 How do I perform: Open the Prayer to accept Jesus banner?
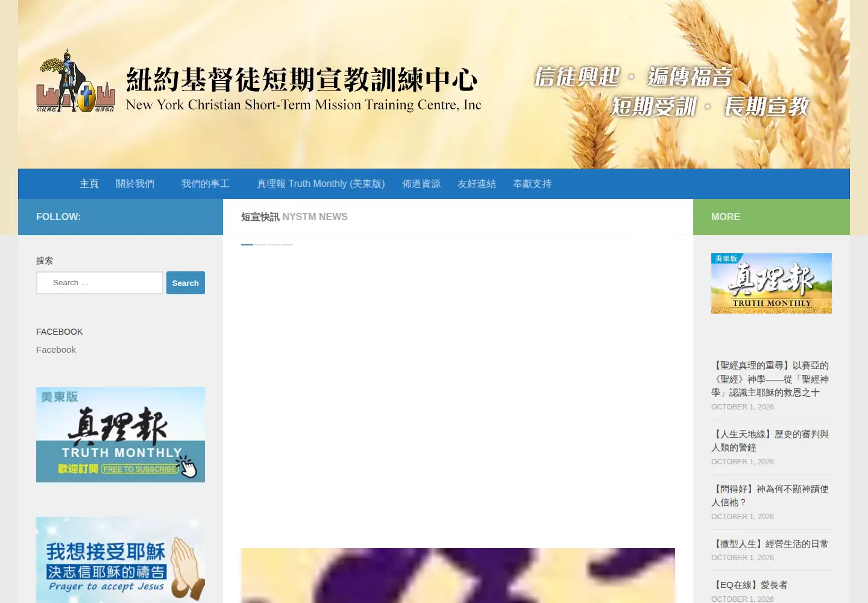[x=121, y=560]
